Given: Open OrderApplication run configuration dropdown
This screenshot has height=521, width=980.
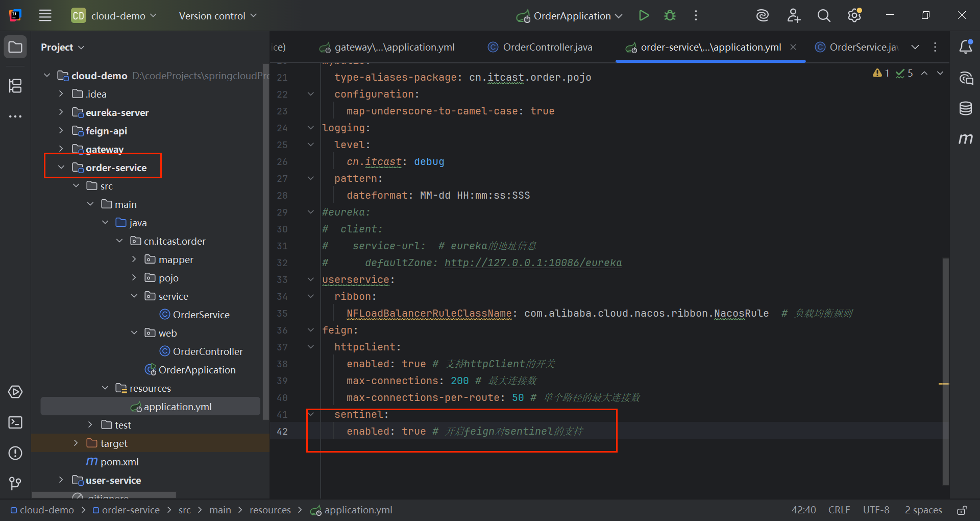Looking at the screenshot, I should pos(569,16).
